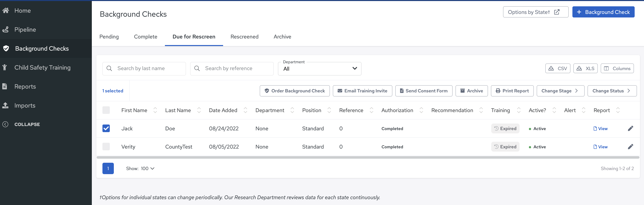
Task: Open the Imports page
Action: coord(25,106)
